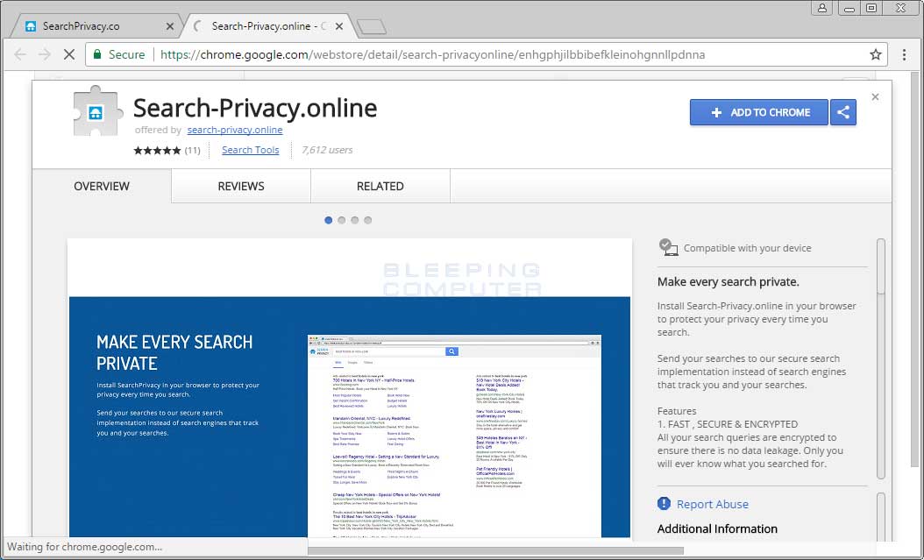Open the OVERVIEW tab
This screenshot has height=560, width=924.
tap(102, 186)
